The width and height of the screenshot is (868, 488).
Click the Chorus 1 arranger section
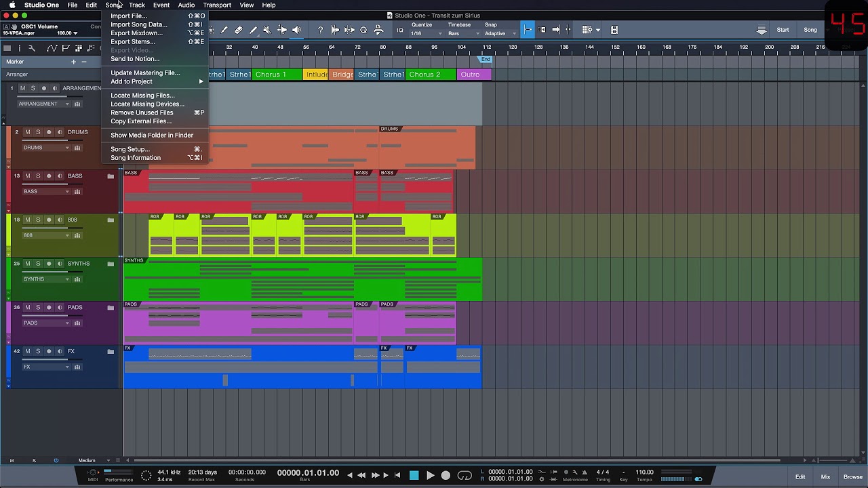click(x=277, y=75)
